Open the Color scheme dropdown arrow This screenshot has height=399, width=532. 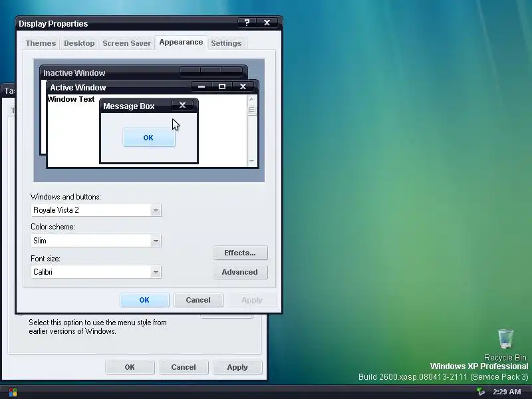(156, 241)
